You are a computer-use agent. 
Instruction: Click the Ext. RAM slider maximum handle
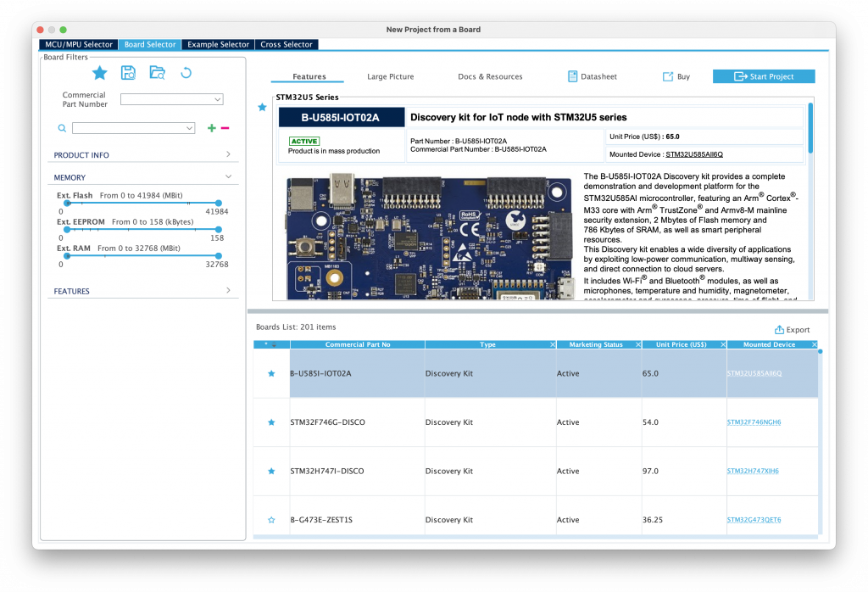coord(219,256)
